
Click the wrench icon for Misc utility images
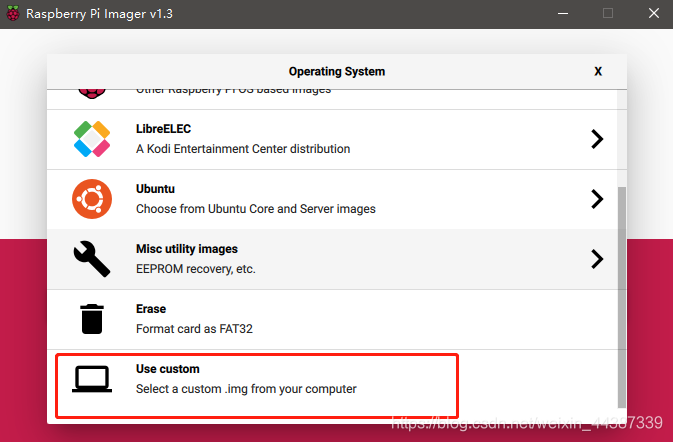92,259
